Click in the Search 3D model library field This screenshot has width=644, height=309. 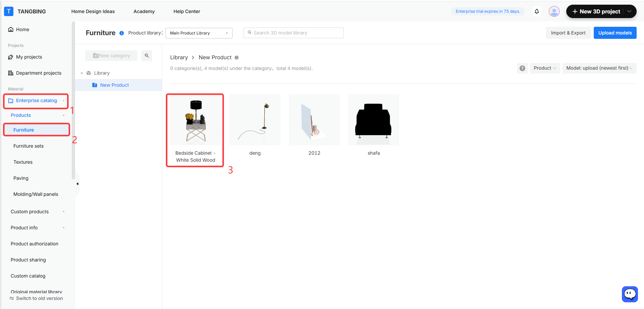tap(294, 33)
